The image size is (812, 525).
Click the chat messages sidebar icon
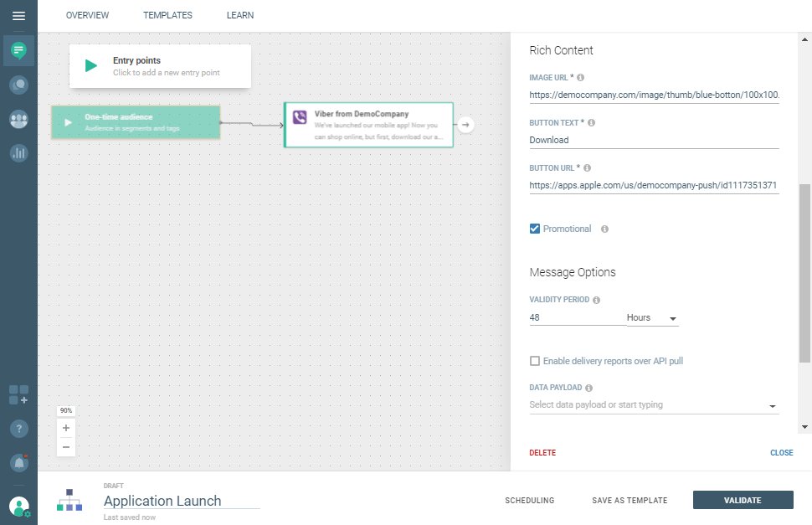pyautogui.click(x=18, y=51)
